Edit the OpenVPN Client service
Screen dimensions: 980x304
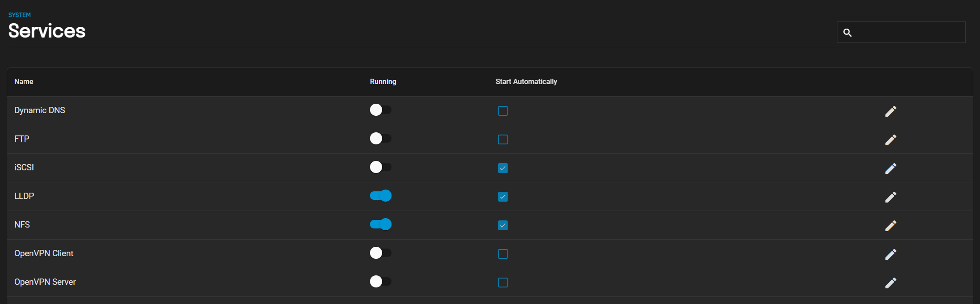[891, 254]
